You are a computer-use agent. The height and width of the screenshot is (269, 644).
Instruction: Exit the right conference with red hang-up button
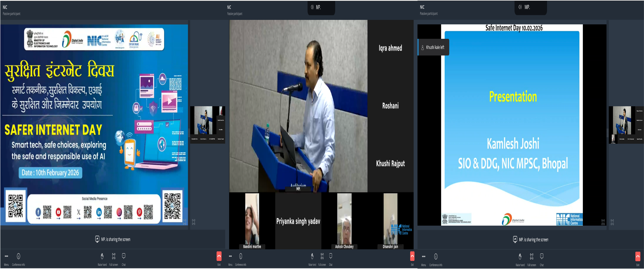pos(638,256)
